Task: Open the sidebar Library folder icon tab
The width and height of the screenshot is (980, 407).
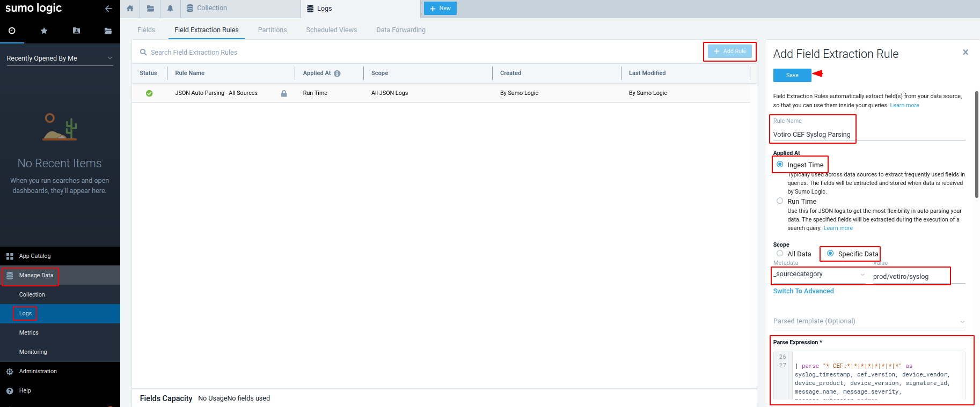Action: [108, 31]
